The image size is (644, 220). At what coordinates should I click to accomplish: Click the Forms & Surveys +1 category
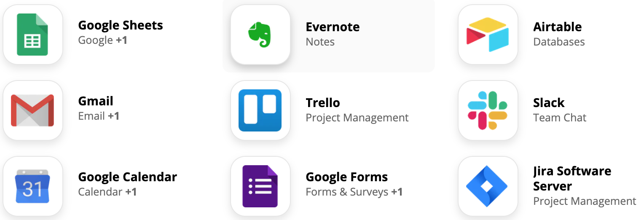click(354, 192)
